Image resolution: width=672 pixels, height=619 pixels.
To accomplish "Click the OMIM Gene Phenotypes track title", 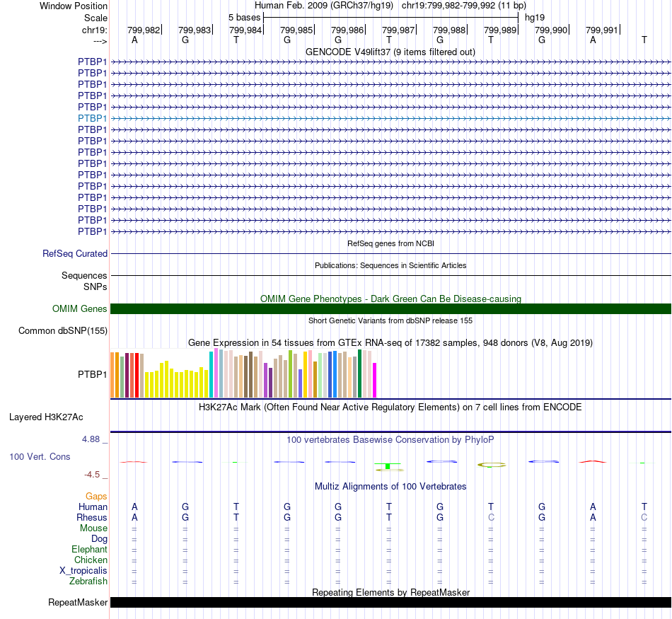I will tap(391, 299).
